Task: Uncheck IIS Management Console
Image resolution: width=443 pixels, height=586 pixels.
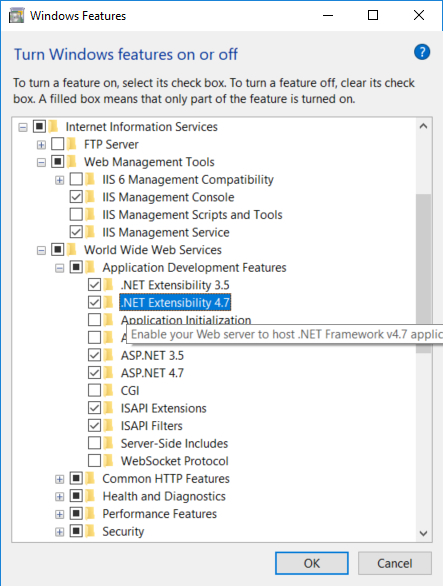Action: pos(76,197)
